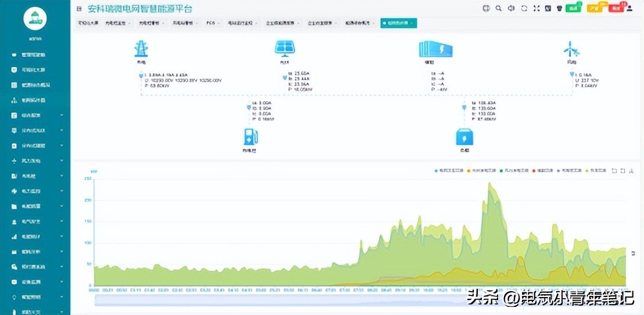Screen dimensions: 644x315
Task: Open the red alarm badge button
Action: pyautogui.click(x=616, y=8)
